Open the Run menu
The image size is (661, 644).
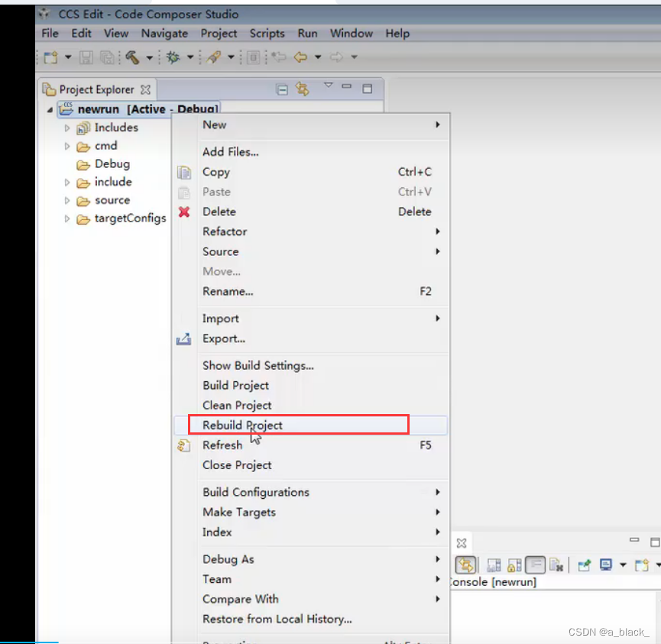click(307, 34)
